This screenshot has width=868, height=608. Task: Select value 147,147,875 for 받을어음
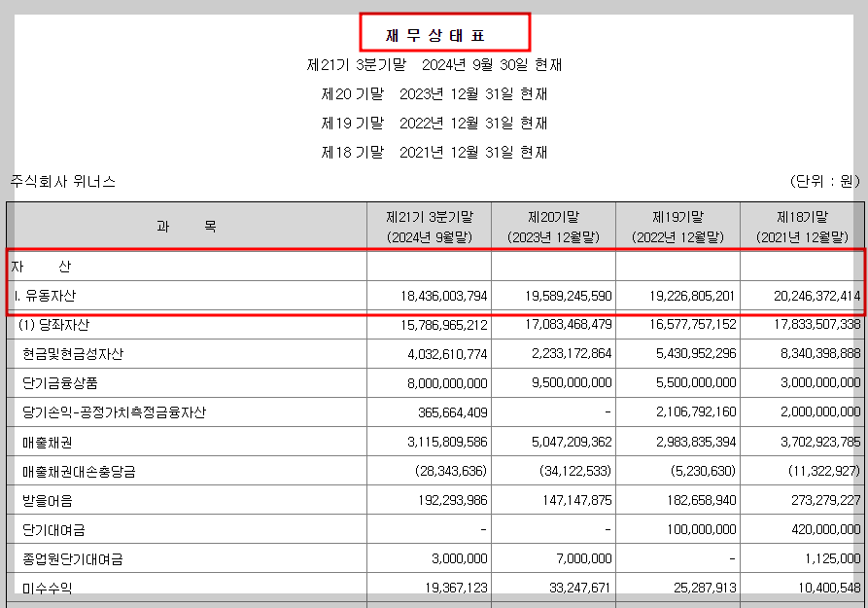[x=577, y=500]
